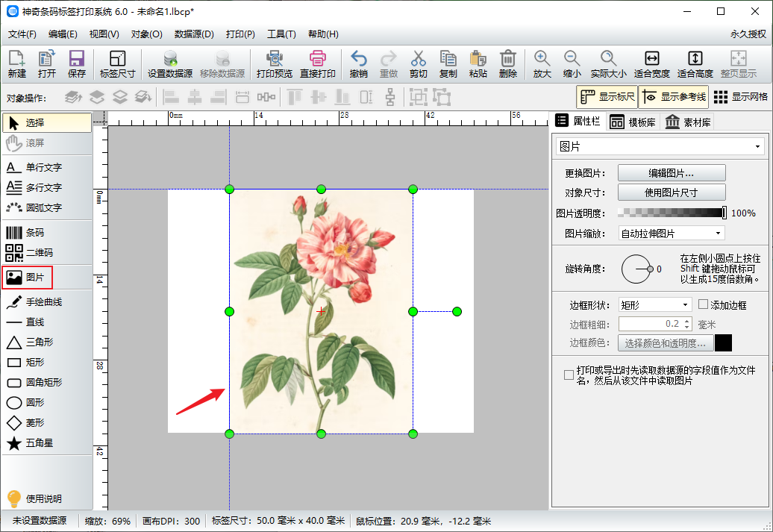Click the rose image on the canvas
Viewport: 773px width, 532px height.
(x=321, y=312)
